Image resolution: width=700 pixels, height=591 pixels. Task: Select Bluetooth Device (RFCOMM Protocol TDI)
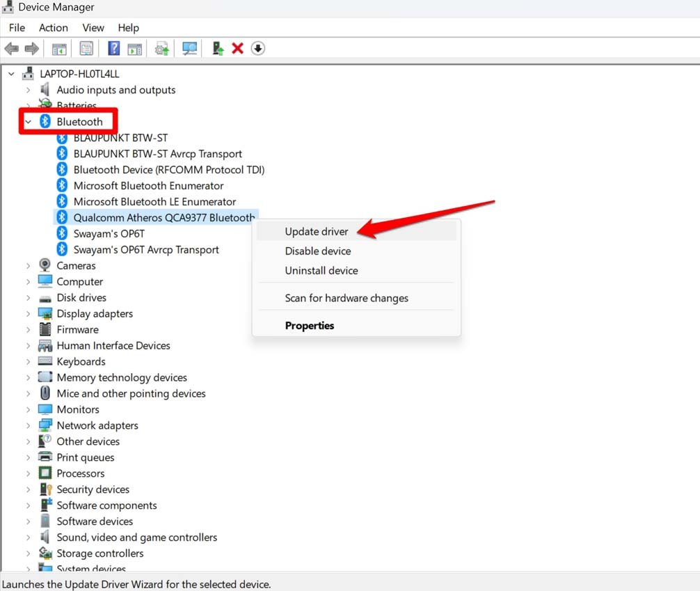click(x=169, y=170)
